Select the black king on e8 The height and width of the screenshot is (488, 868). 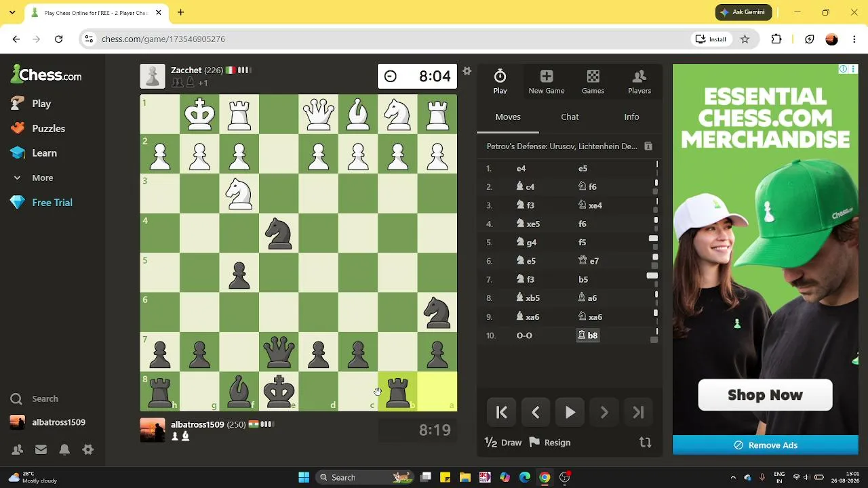[279, 392]
